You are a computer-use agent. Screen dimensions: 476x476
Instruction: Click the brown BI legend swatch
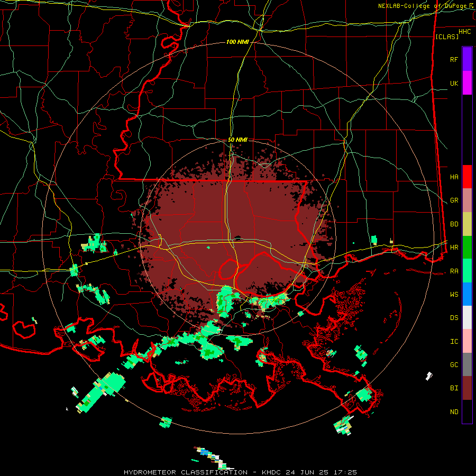467,388
